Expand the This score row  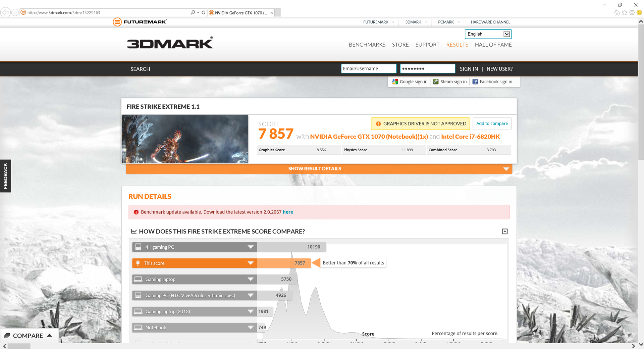(x=251, y=263)
